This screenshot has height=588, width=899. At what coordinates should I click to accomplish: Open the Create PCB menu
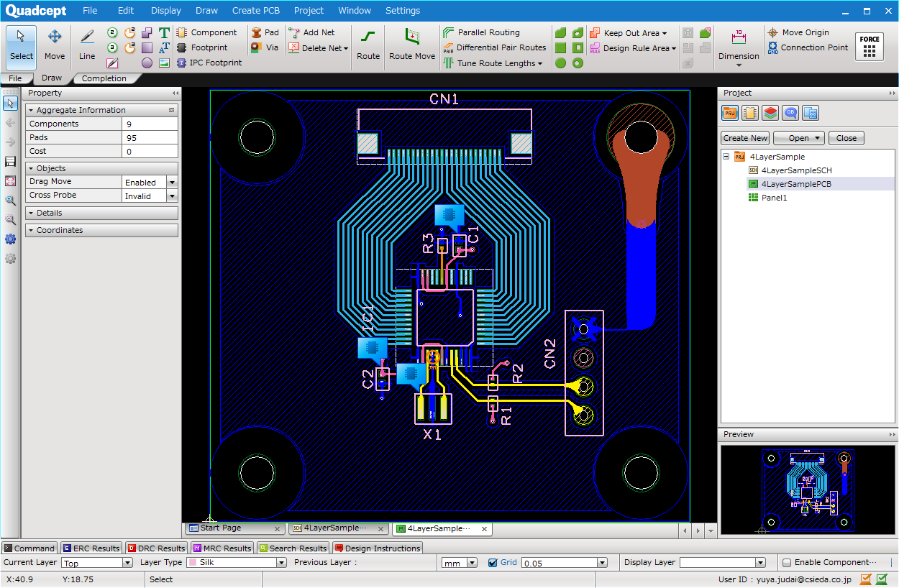coord(255,11)
